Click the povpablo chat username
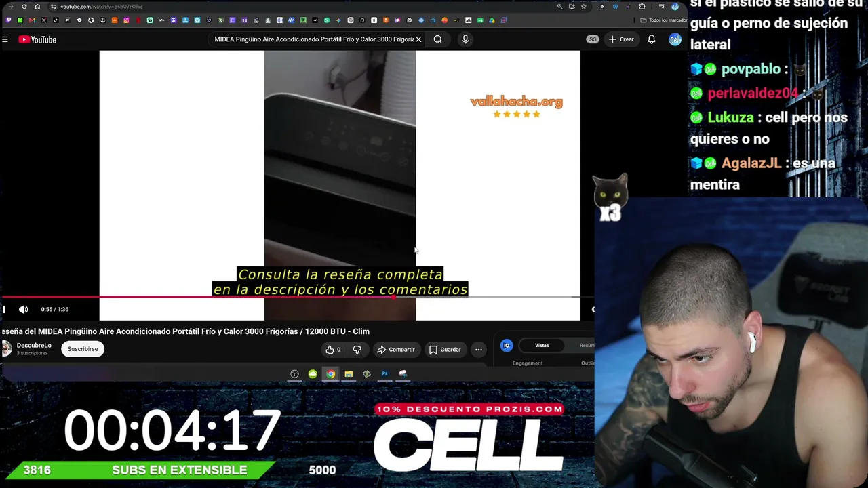The width and height of the screenshot is (868, 488). 751,69
